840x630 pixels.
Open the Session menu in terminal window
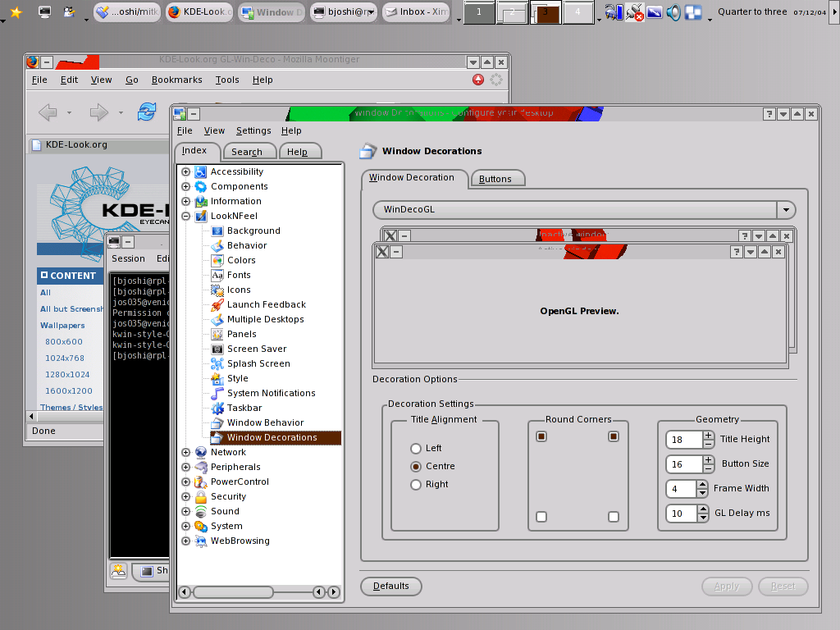[x=129, y=258]
